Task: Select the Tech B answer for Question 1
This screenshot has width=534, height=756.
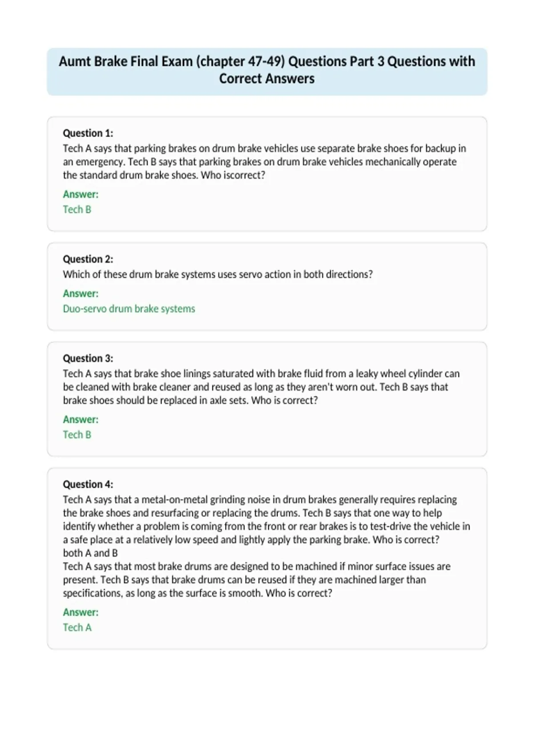Action: (77, 209)
